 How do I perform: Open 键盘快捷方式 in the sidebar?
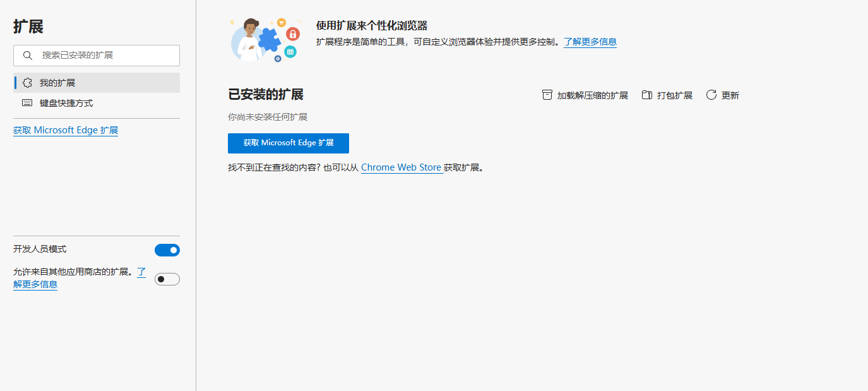[97, 103]
